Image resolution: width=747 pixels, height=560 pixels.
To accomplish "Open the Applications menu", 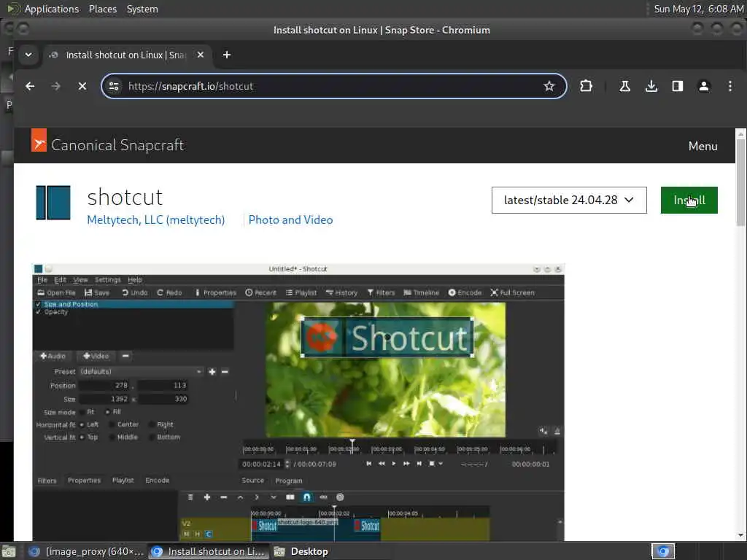I will (x=52, y=9).
